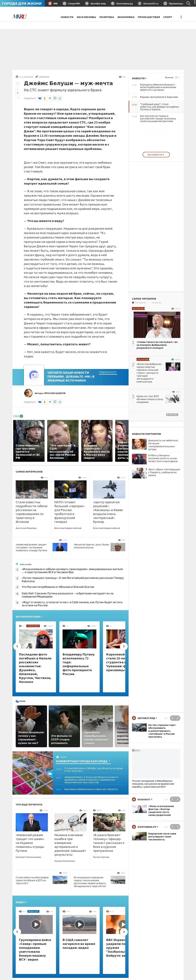Image resolution: width=196 pixels, height=980 pixels.
Task: Open Спорт tab in main navigation
Action: 167,17
